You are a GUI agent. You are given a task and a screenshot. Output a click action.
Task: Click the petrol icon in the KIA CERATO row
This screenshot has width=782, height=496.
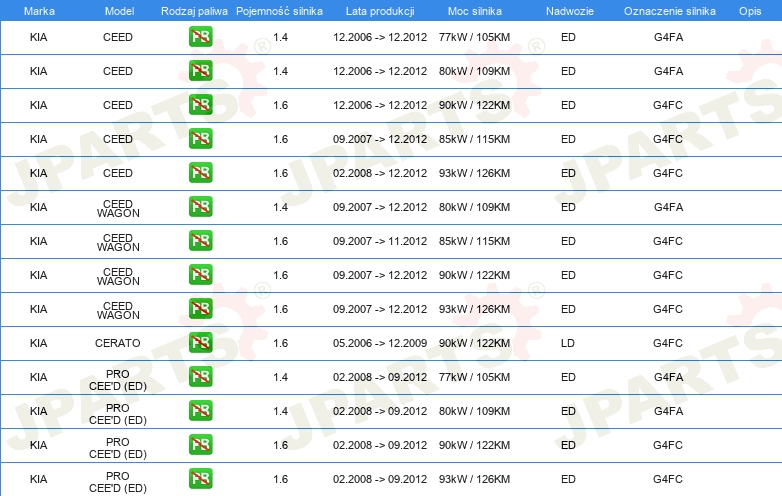coord(200,343)
